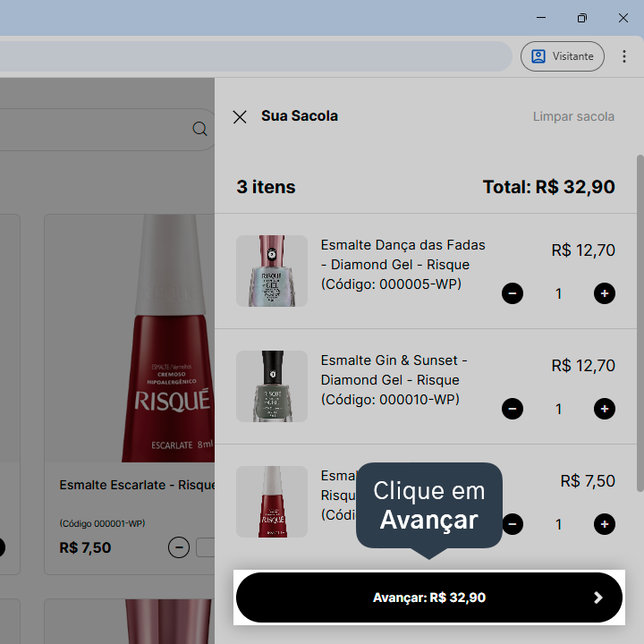Click the (Código 000001-WP) text
The height and width of the screenshot is (644, 644).
(x=102, y=523)
